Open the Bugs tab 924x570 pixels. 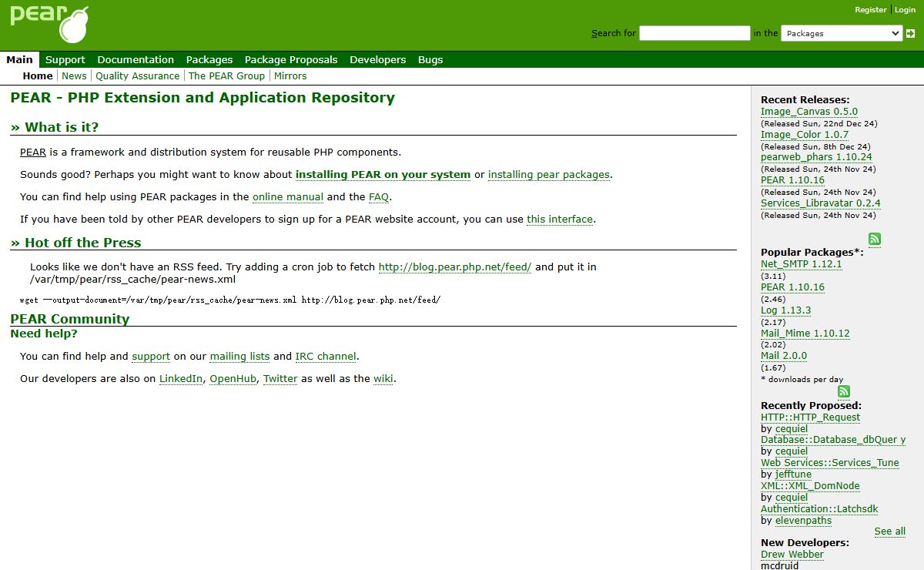point(430,59)
